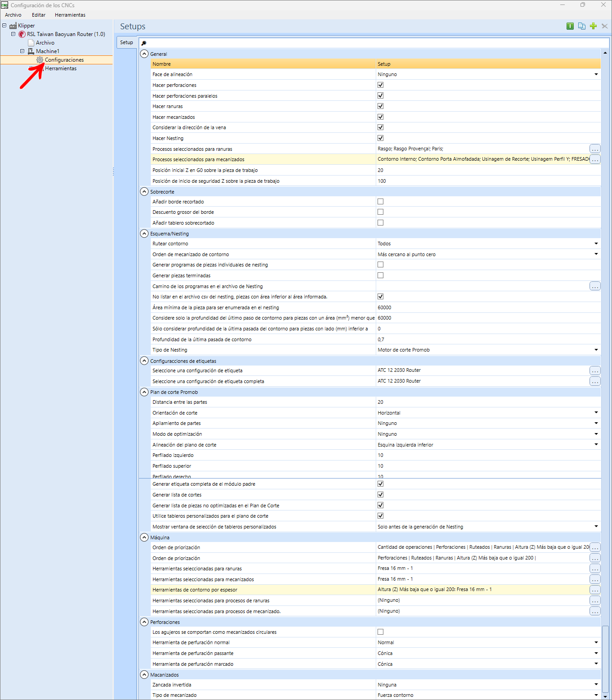The image size is (612, 700).
Task: Open the Herramientas menu
Action: click(x=70, y=15)
